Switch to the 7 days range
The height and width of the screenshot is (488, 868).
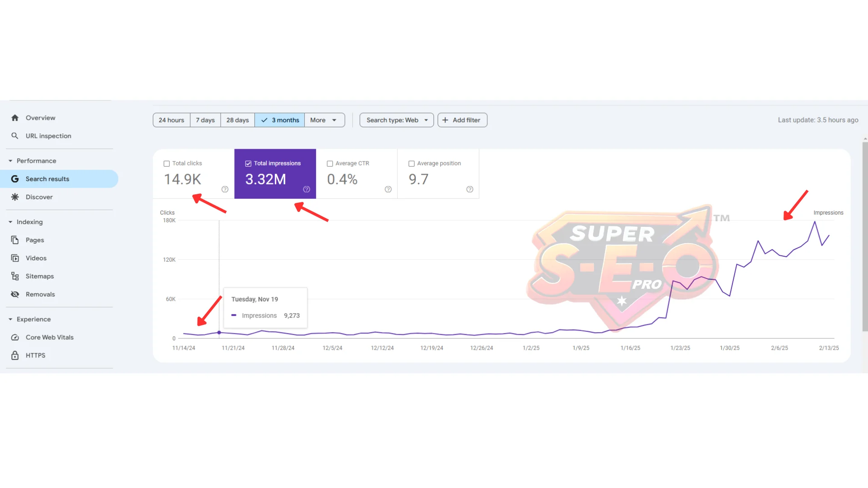pyautogui.click(x=205, y=120)
